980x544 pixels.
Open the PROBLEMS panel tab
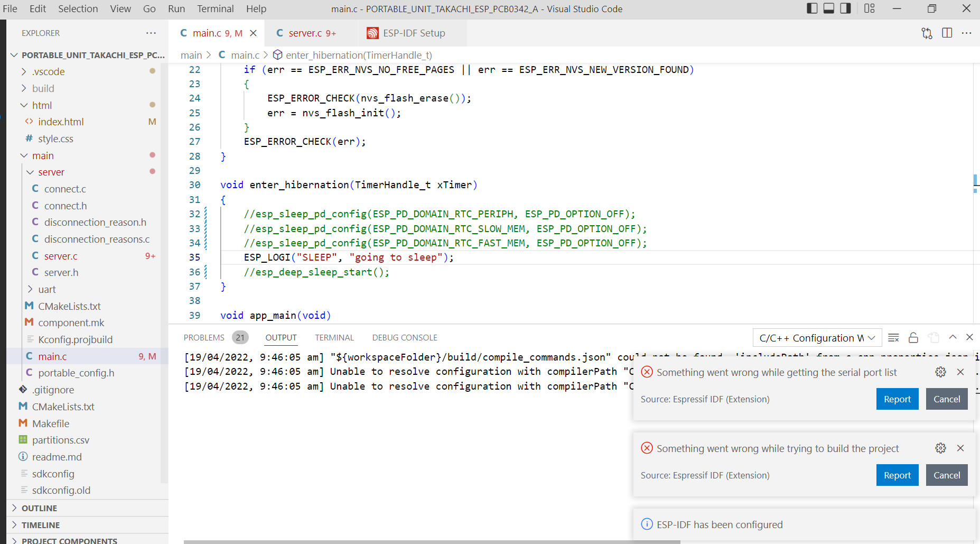(x=204, y=337)
